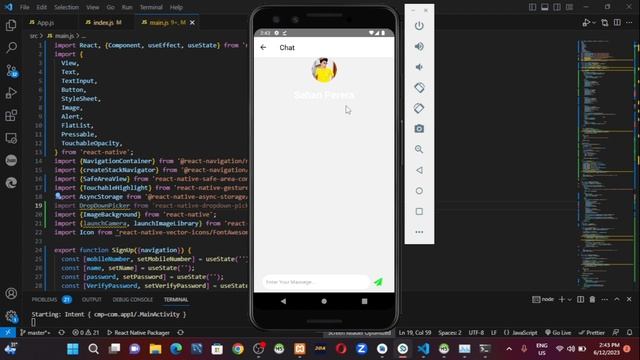Open notifications bell in status bar
The height and width of the screenshot is (360, 640).
(x=630, y=332)
